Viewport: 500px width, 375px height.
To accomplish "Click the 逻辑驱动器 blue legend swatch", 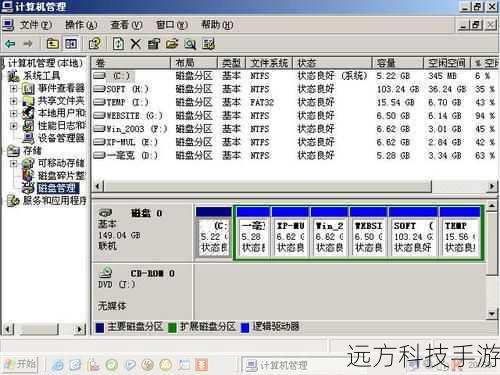I will pyautogui.click(x=245, y=327).
